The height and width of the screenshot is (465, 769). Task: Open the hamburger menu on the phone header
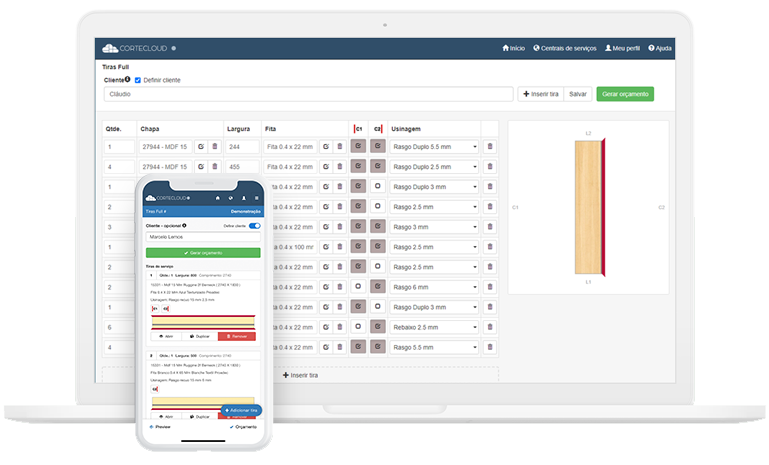(x=256, y=198)
